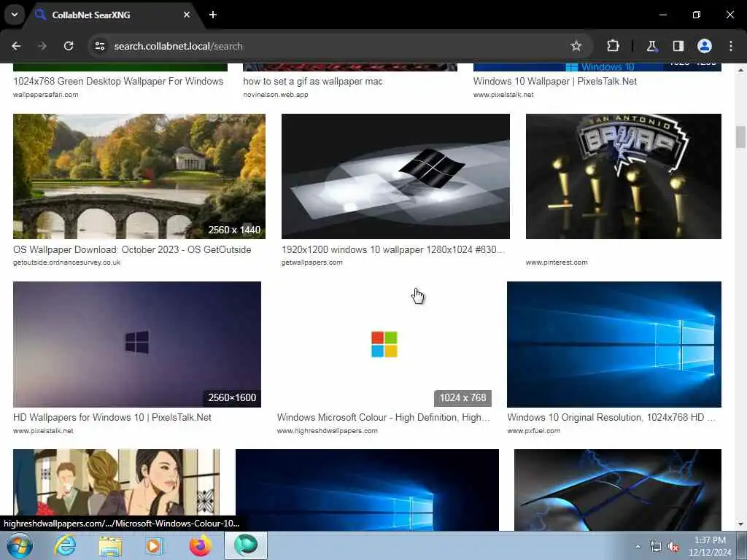Click the page scrollbar thumb
Image resolution: width=747 pixels, height=560 pixels.
click(740, 137)
